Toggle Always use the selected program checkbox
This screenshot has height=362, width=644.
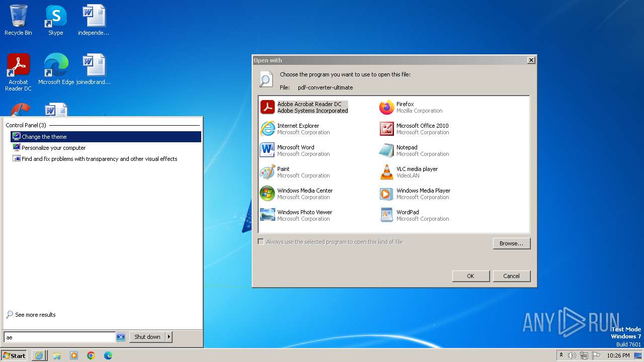coord(261,242)
